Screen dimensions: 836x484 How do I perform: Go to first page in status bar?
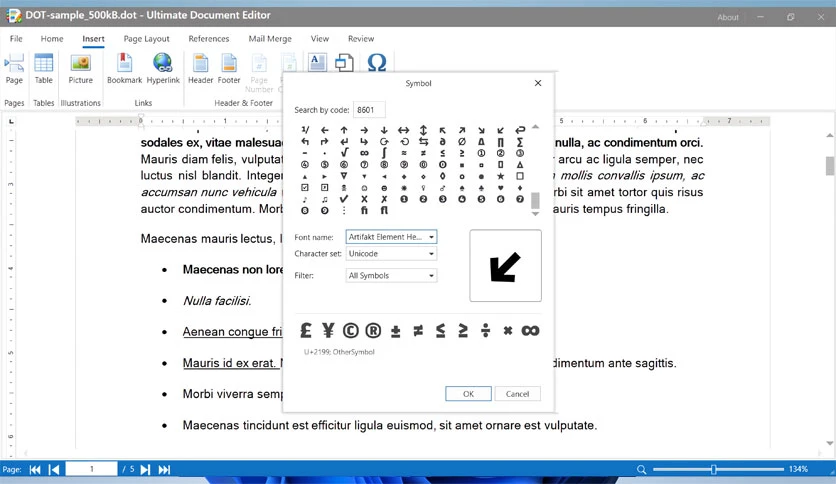(x=35, y=470)
